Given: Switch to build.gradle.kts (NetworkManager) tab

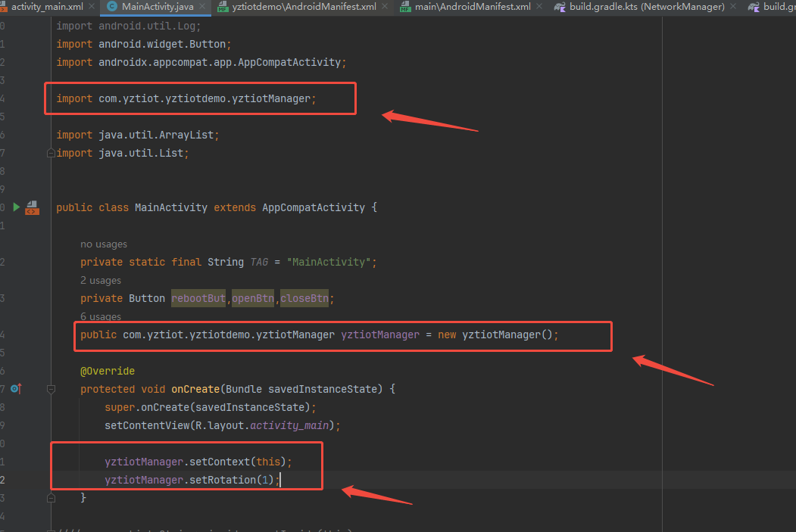Looking at the screenshot, I should point(646,7).
